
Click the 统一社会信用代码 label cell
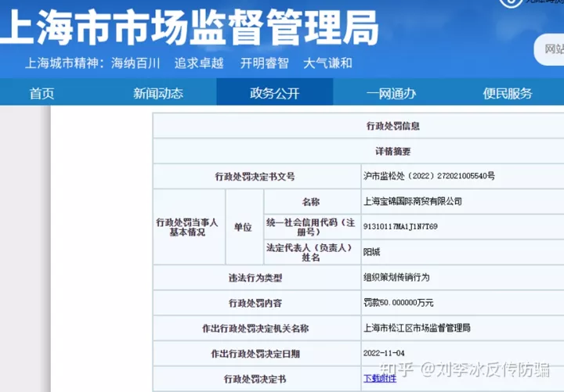pyautogui.click(x=311, y=227)
